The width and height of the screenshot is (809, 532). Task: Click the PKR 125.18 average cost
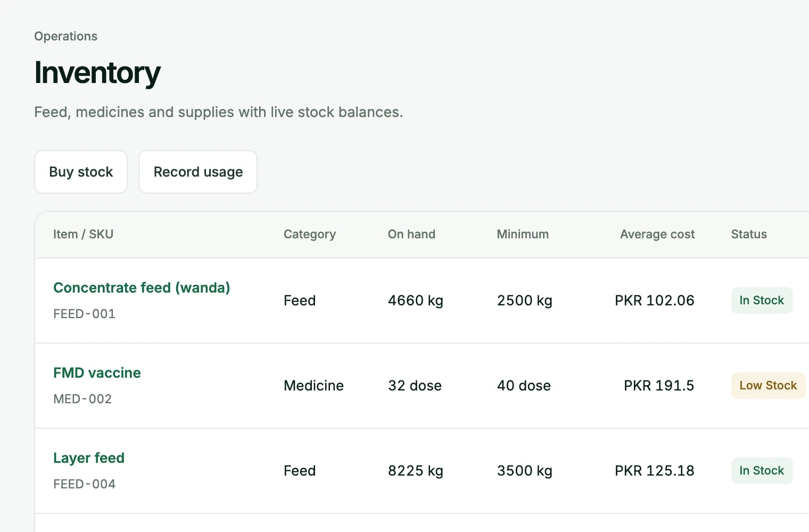point(655,471)
